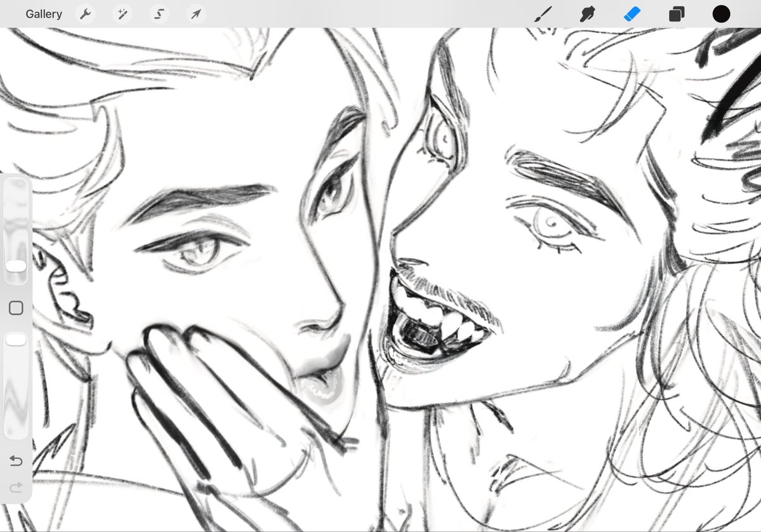Redo the last undone stroke
Image resolution: width=761 pixels, height=532 pixels.
coord(16,488)
